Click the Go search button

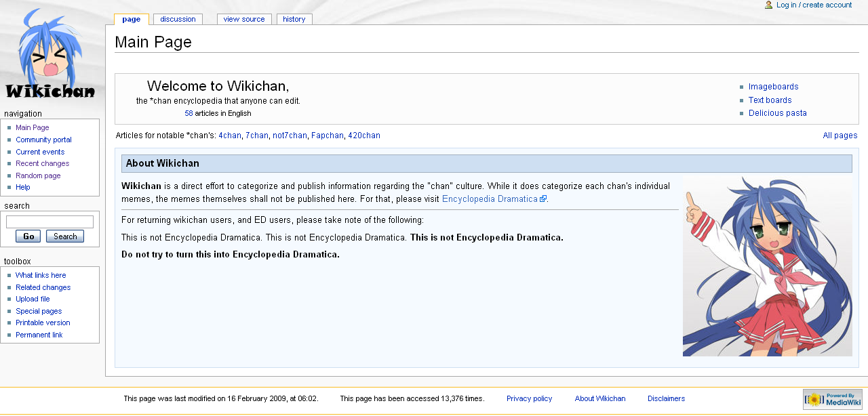click(27, 236)
